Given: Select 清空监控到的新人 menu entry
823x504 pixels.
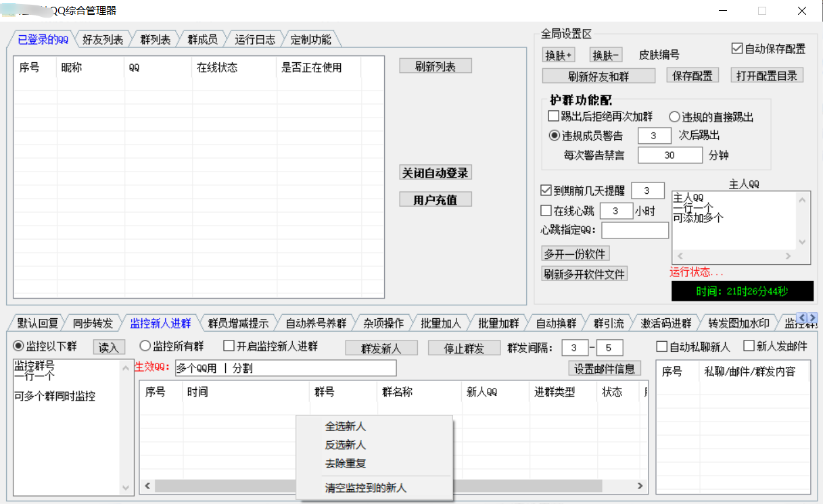Looking at the screenshot, I should [365, 487].
